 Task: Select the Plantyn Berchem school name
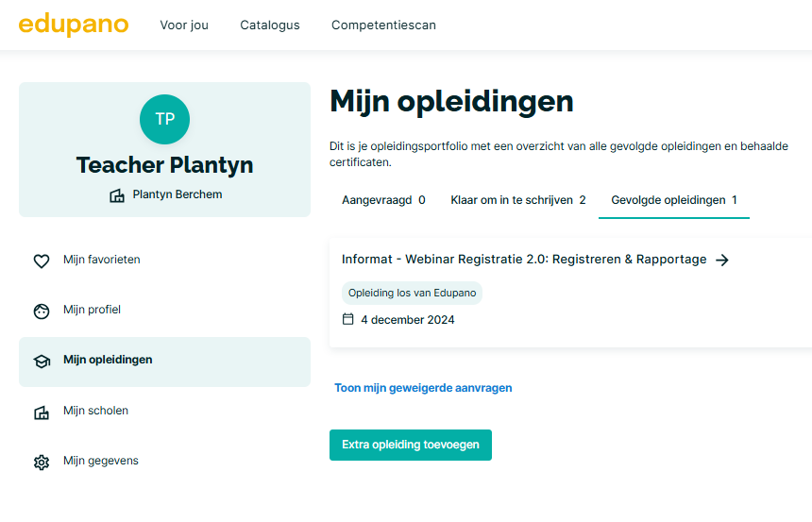(x=178, y=194)
